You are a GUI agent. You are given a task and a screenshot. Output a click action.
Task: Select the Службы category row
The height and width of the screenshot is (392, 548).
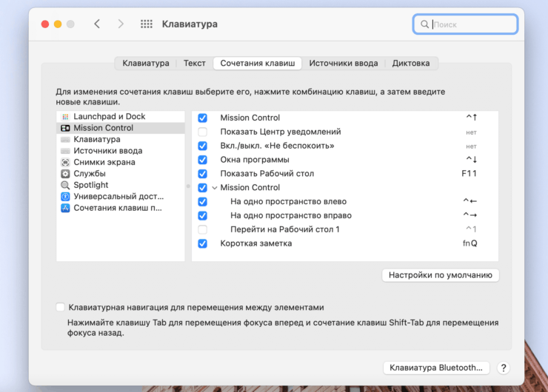click(121, 174)
